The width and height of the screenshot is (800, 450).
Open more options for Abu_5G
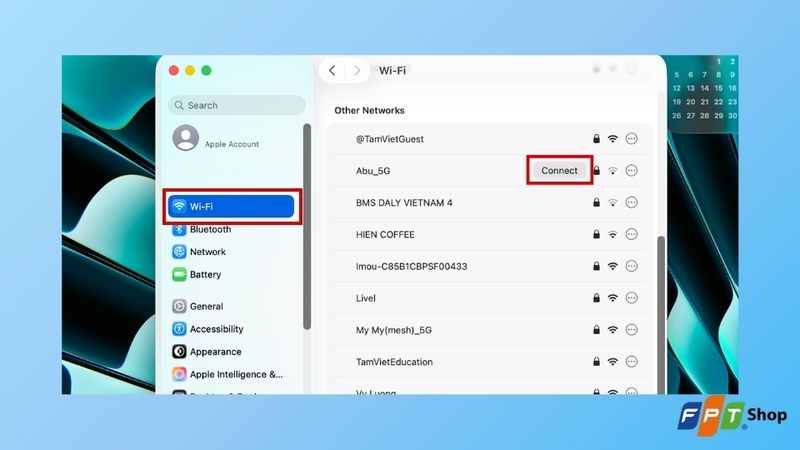point(632,170)
